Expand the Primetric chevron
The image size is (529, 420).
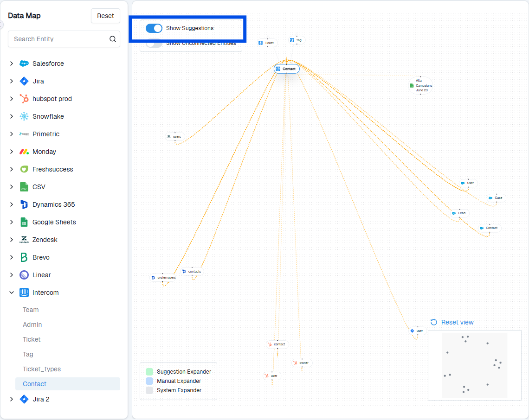pyautogui.click(x=12, y=134)
